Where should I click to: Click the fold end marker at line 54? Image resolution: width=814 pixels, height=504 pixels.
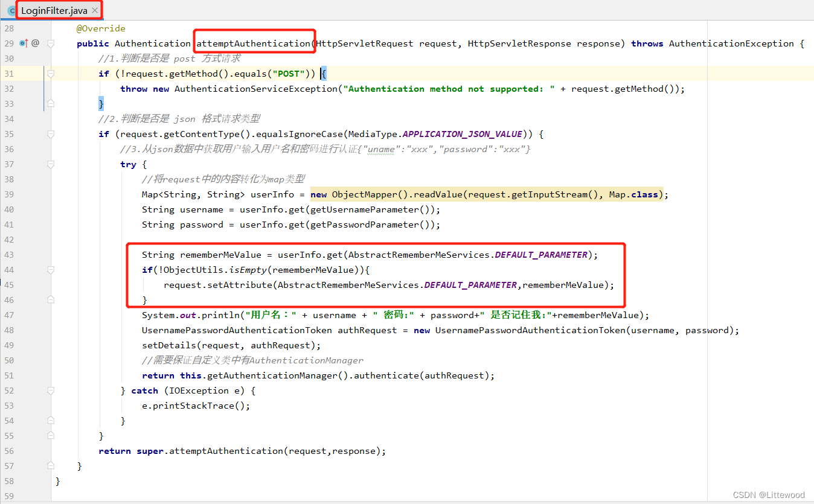point(51,421)
